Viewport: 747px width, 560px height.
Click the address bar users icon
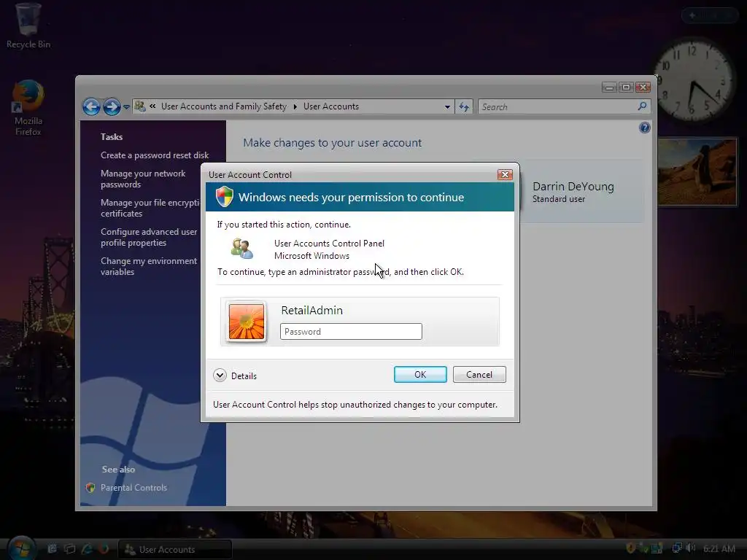[x=139, y=106]
